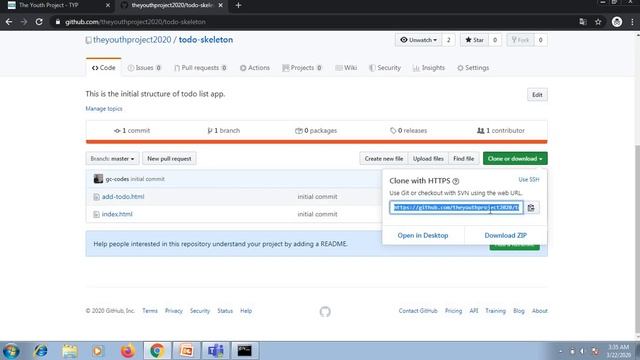This screenshot has height=360, width=640.
Task: Click the Upload files button
Action: 428,158
